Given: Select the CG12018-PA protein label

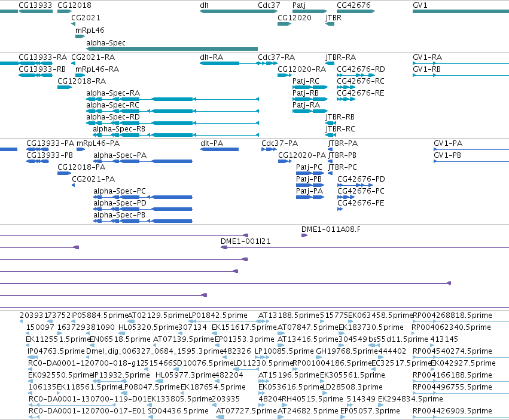Looking at the screenshot, I should coord(81,167).
